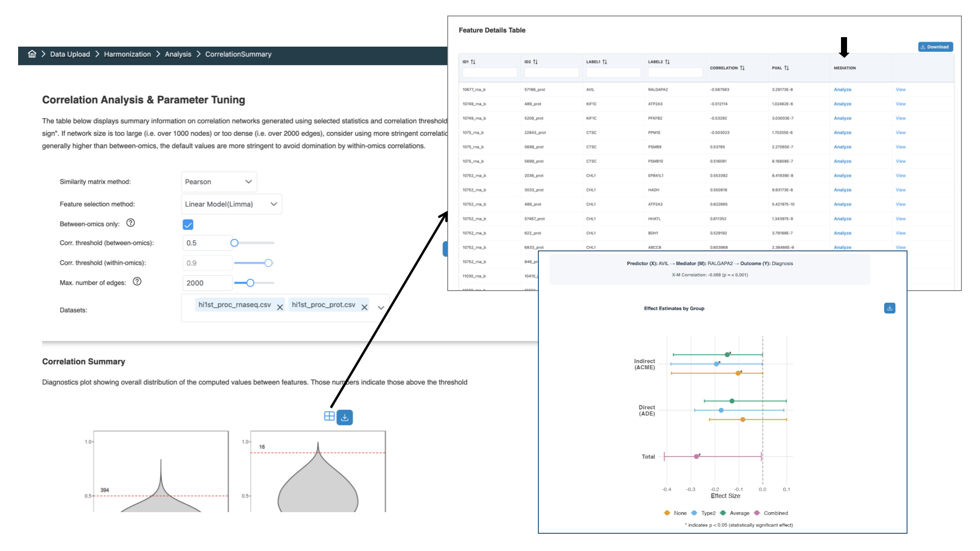Open Feature selection method dropdown

point(231,204)
